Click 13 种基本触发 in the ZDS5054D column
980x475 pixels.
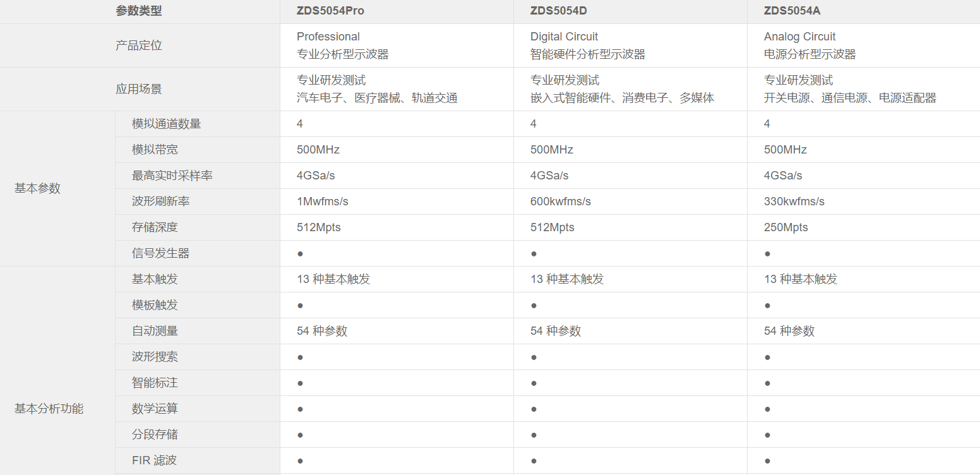coord(567,279)
